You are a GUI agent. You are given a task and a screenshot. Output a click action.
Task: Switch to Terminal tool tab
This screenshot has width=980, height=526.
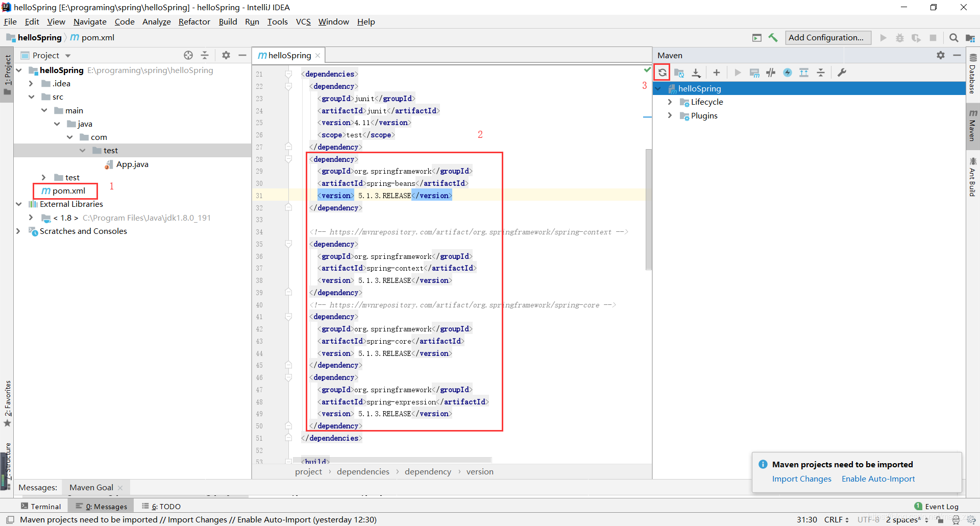(41, 506)
